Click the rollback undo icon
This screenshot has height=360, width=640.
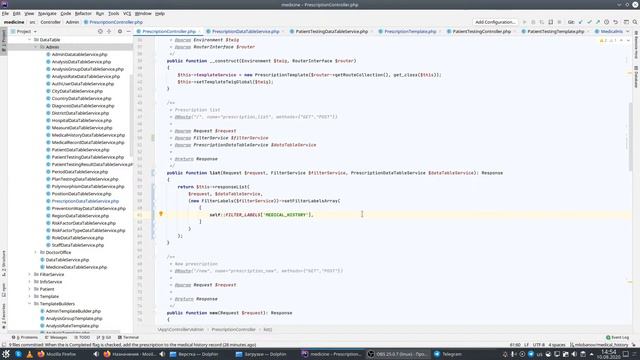(616, 22)
